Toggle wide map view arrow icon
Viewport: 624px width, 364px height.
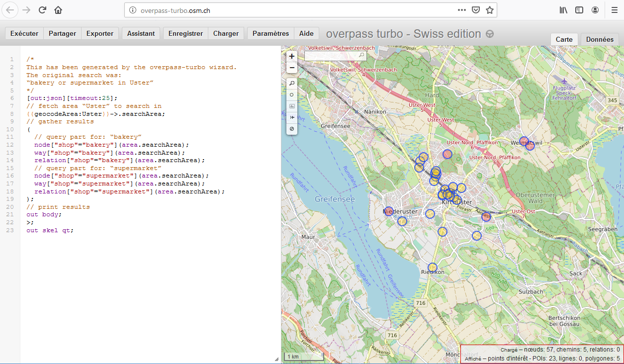coord(292,117)
